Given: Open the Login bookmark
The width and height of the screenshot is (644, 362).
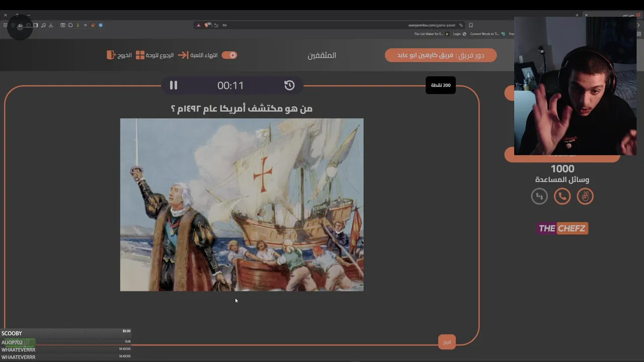Looking at the screenshot, I should 460,34.
